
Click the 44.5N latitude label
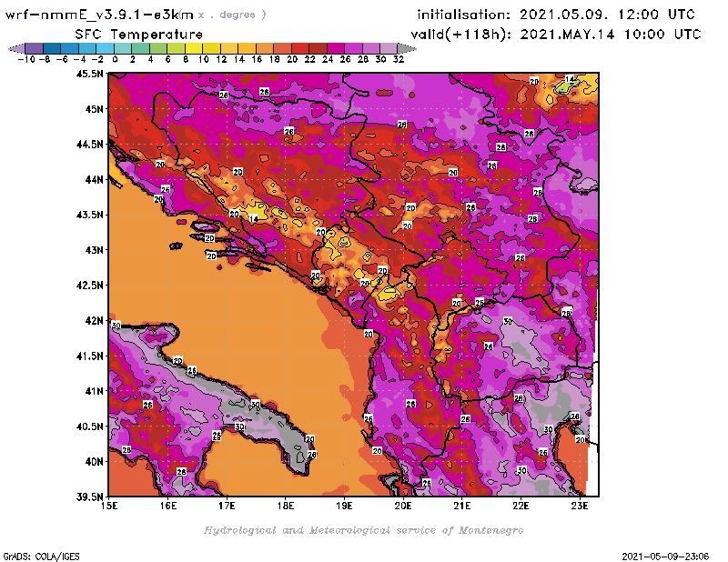(89, 145)
